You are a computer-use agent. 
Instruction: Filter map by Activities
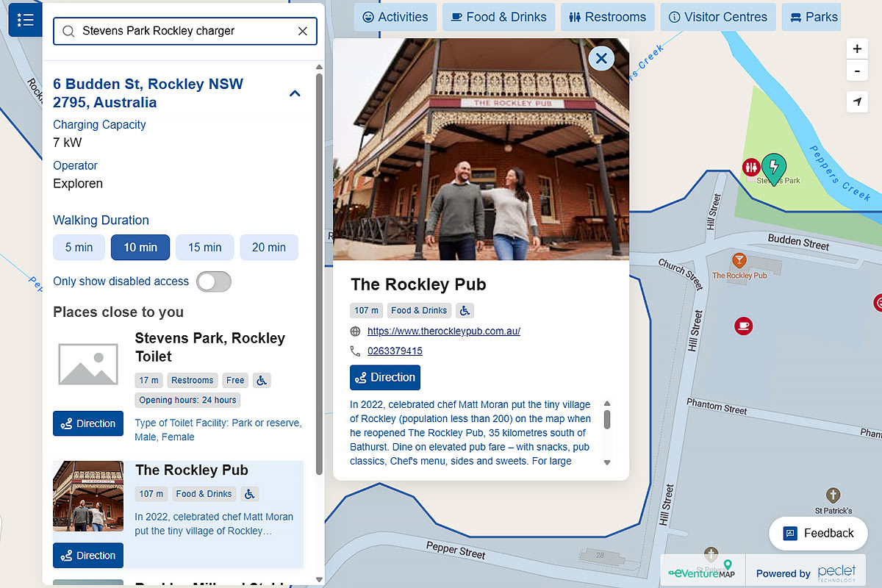[395, 17]
